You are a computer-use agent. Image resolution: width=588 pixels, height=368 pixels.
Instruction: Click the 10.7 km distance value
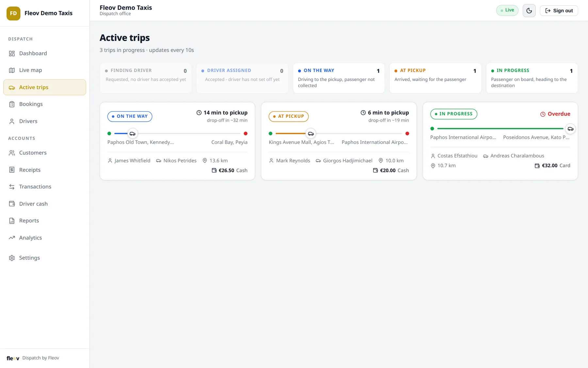[x=447, y=166]
